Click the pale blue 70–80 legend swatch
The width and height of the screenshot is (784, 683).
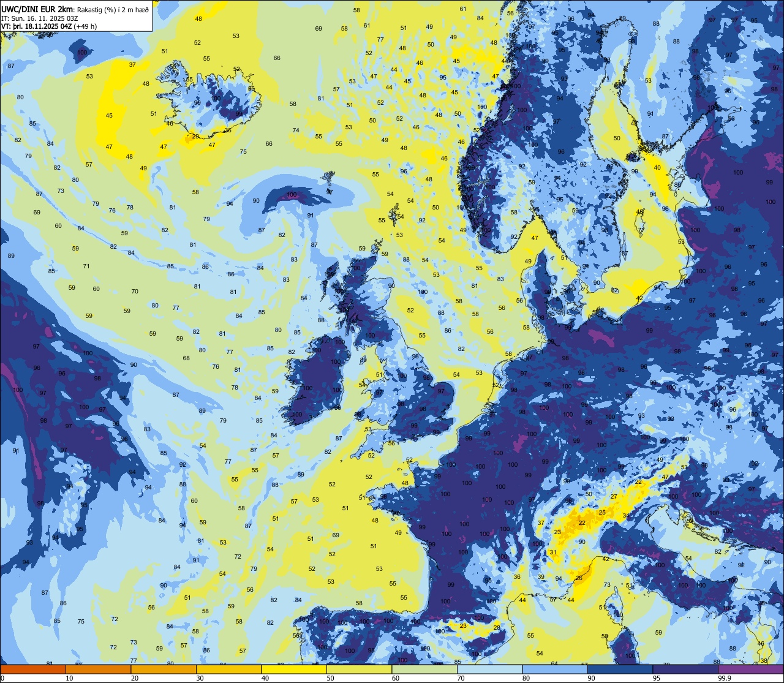coord(489,670)
